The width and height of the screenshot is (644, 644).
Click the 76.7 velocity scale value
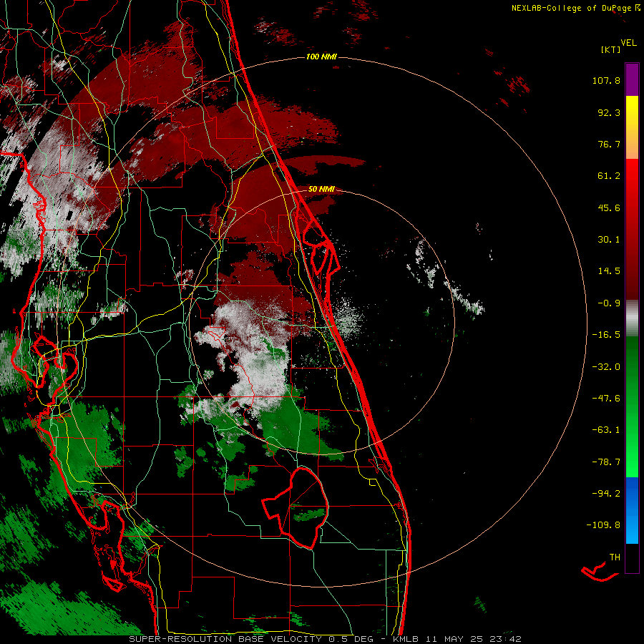coord(609,144)
